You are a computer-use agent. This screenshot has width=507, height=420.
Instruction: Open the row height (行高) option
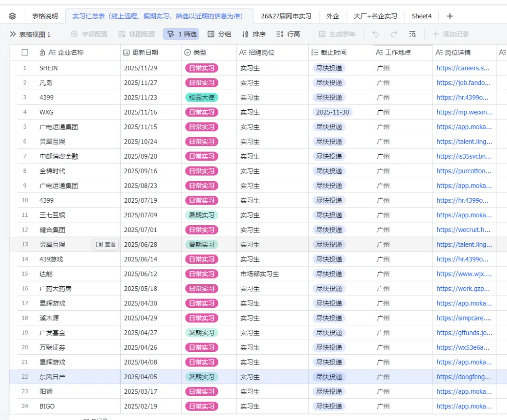288,34
